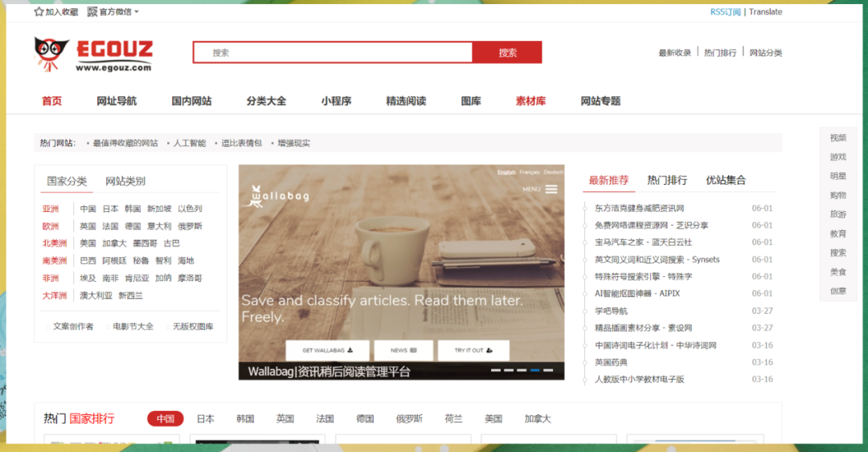
Task: Open 宝马汽车之家 - 蓝天白云社 entry
Action: click(643, 242)
